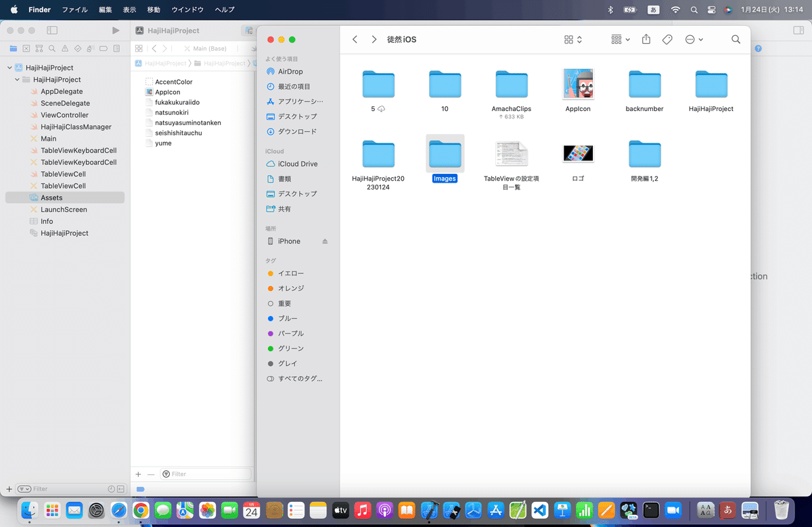
Task: Focus the asset list Filter field
Action: [x=206, y=474]
